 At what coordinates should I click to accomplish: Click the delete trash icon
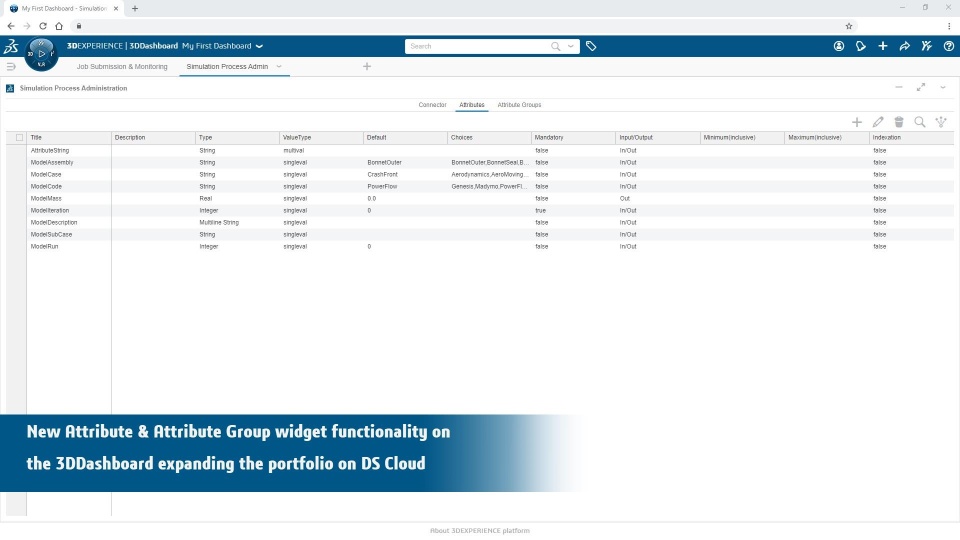[x=899, y=122]
